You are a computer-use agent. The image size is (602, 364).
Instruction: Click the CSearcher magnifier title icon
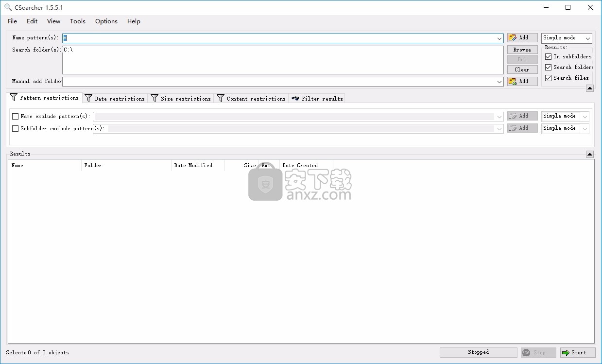click(8, 7)
